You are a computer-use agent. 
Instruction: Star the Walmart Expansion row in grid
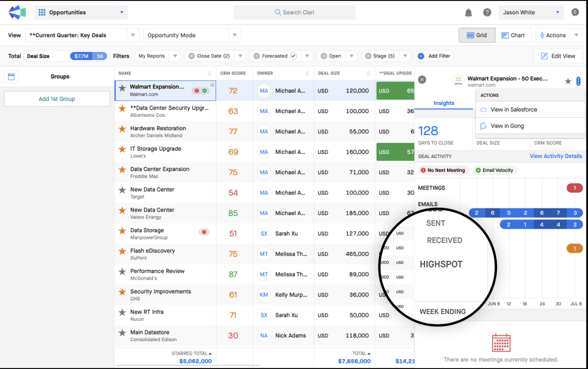[122, 88]
